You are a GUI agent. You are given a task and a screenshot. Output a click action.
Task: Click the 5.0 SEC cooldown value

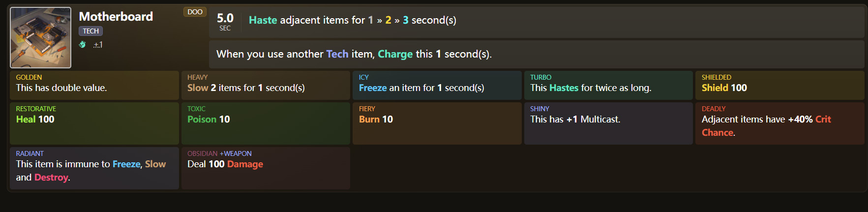225,22
